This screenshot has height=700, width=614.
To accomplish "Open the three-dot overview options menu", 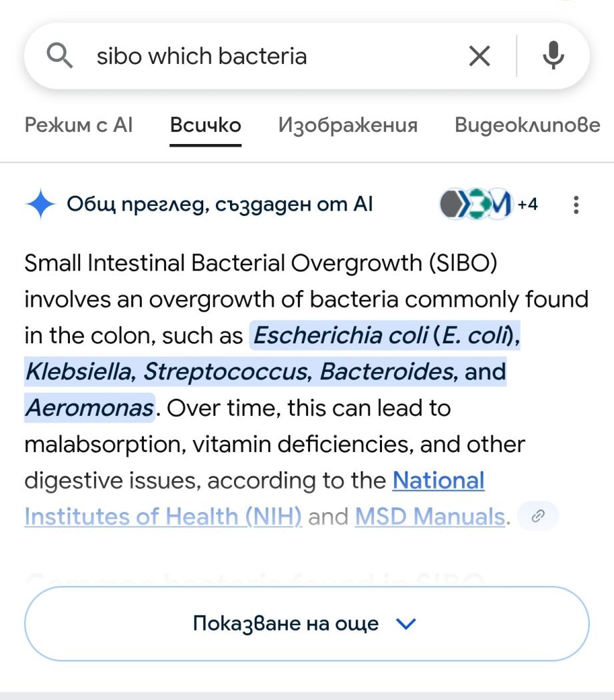I will 576,205.
